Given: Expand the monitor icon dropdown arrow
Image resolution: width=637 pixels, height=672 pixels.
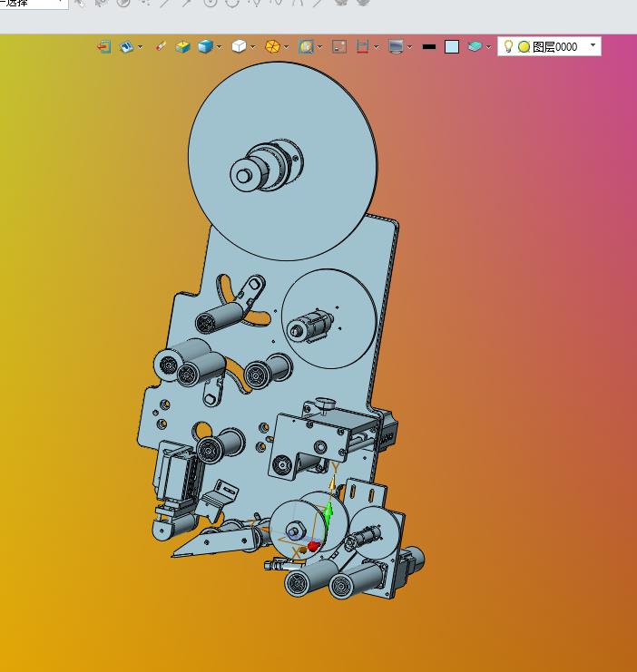Looking at the screenshot, I should pos(409,47).
